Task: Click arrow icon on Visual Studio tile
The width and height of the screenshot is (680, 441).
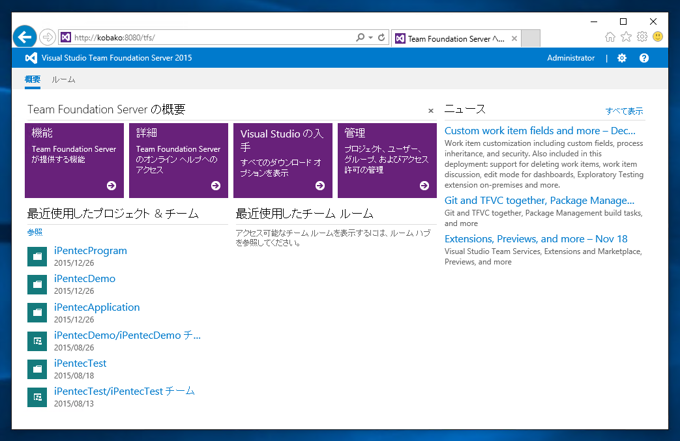Action: click(320, 186)
